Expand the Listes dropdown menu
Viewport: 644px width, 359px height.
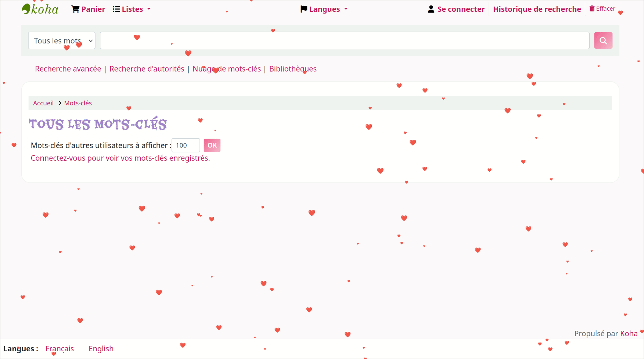(132, 9)
